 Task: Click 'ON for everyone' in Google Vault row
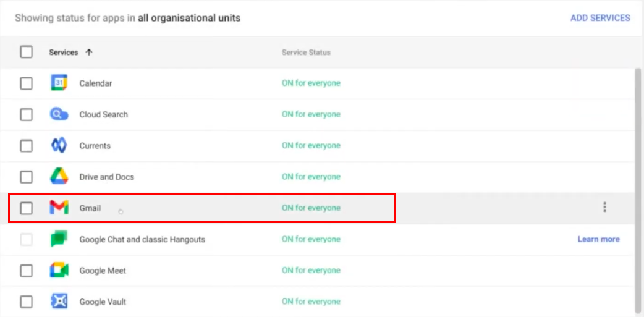coord(311,302)
